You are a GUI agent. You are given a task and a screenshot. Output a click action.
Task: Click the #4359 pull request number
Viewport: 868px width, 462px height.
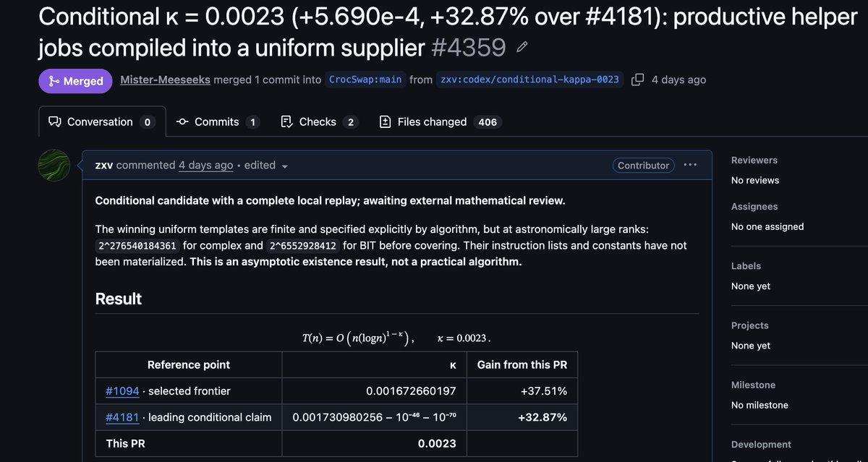pyautogui.click(x=468, y=48)
